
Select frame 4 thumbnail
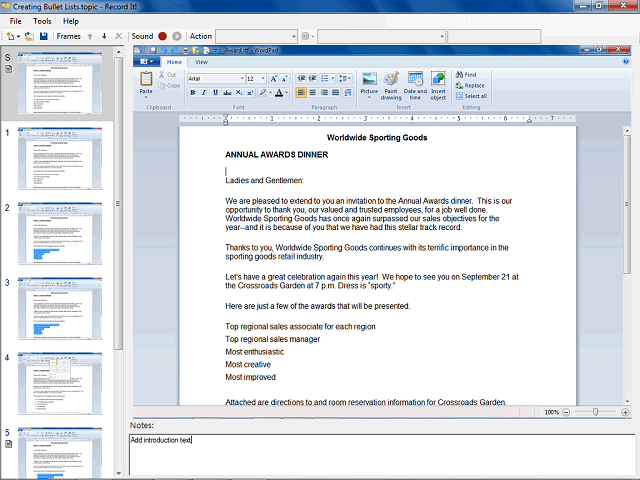[60, 384]
